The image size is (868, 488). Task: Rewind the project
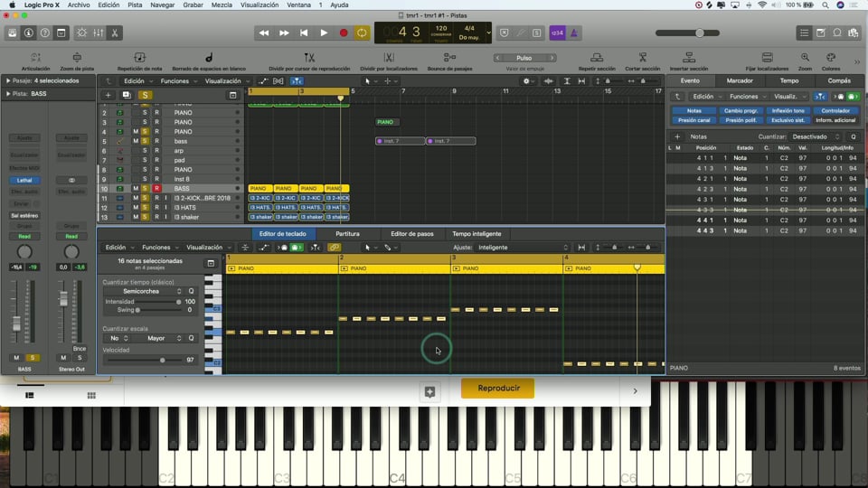[x=264, y=33]
